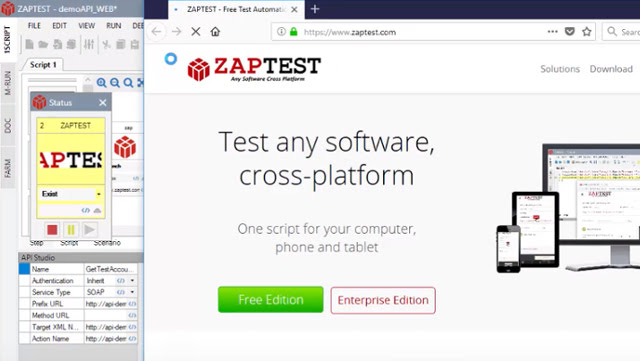The image size is (640, 361).
Task: Click the red cube ZAPTEST logo on webpage
Action: (199, 69)
